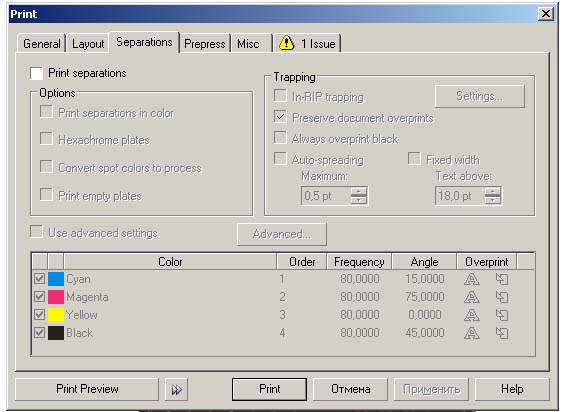Toggle overprint text icon for Black
The height and width of the screenshot is (412, 564).
471,333
